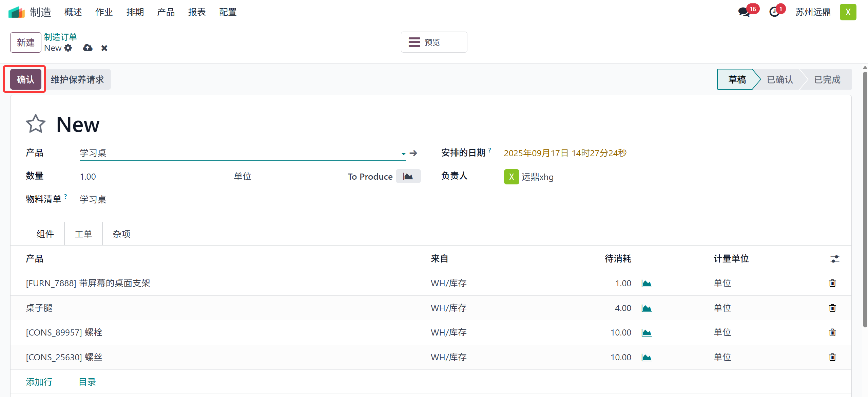Click the favorite star next to New
This screenshot has height=397, width=868.
pos(35,124)
